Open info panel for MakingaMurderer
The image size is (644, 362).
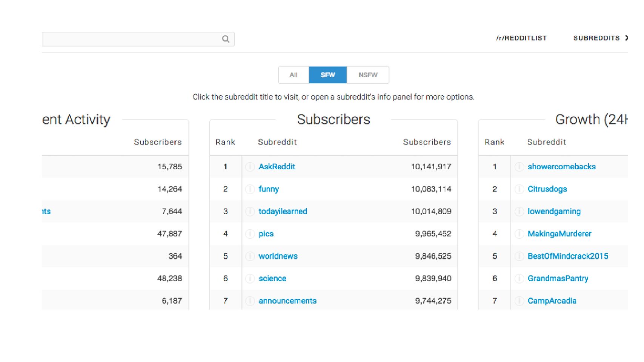coord(519,234)
